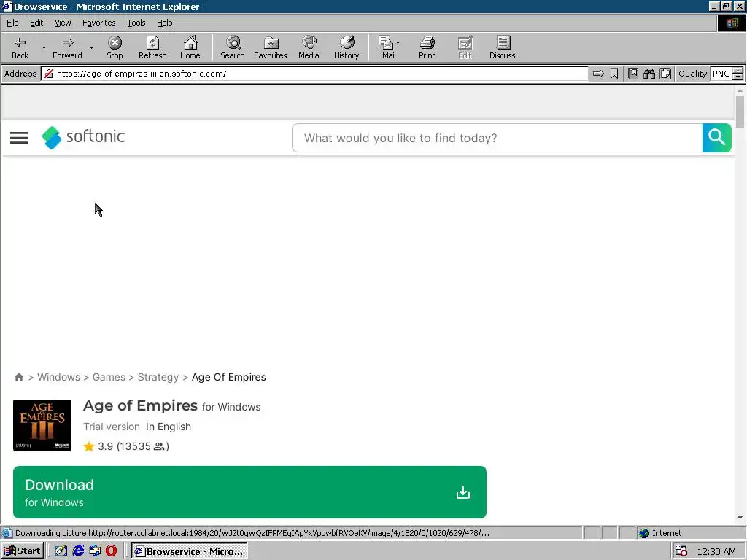Click the In English label
Viewport: 747px width, 560px height.
coord(169,427)
